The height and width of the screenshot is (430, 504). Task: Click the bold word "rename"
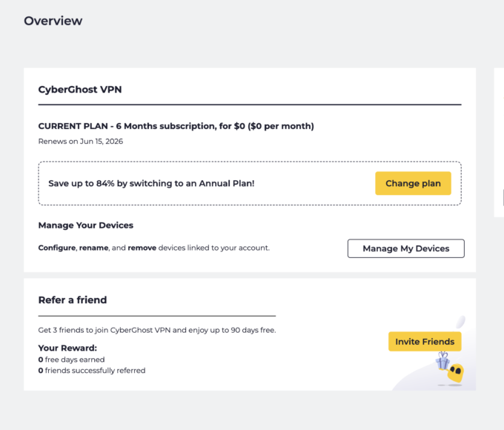click(x=94, y=248)
